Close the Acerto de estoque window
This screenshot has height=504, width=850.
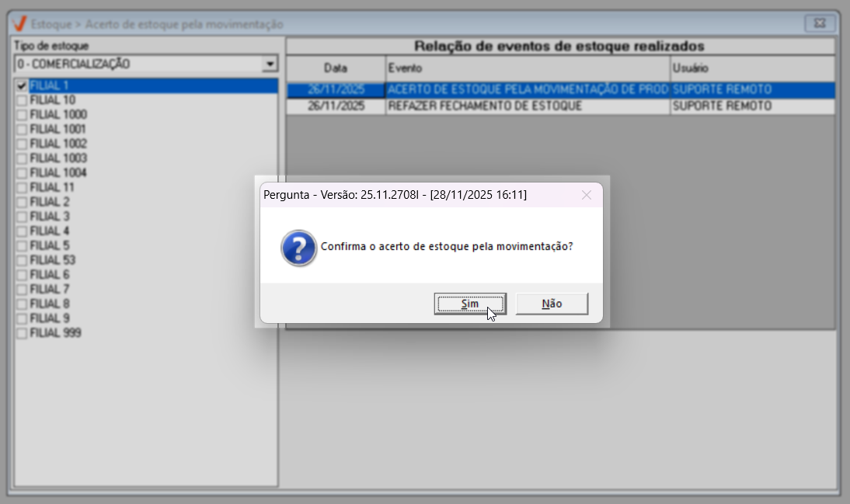pos(820,23)
